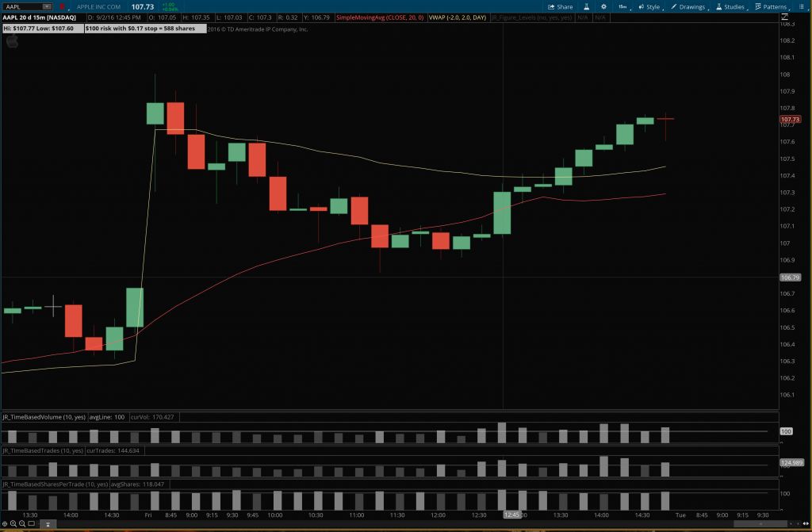Open the Studies menu
The height and width of the screenshot is (532, 812).
(730, 6)
